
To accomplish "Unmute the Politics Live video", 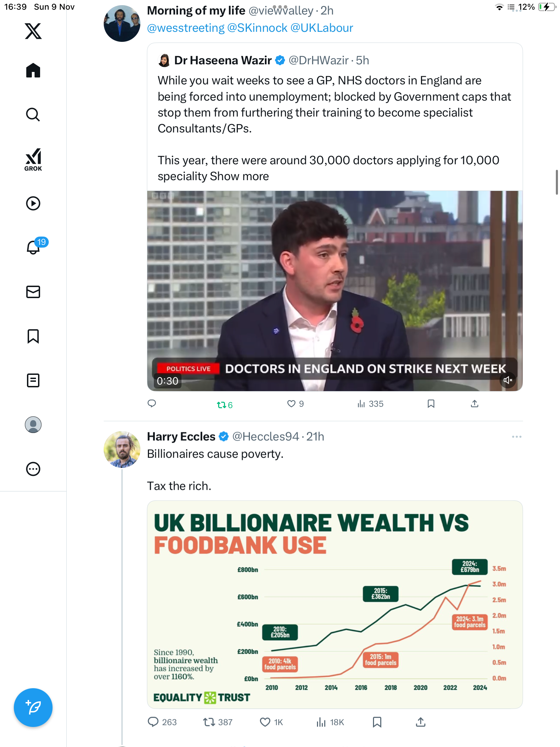I will coord(507,380).
